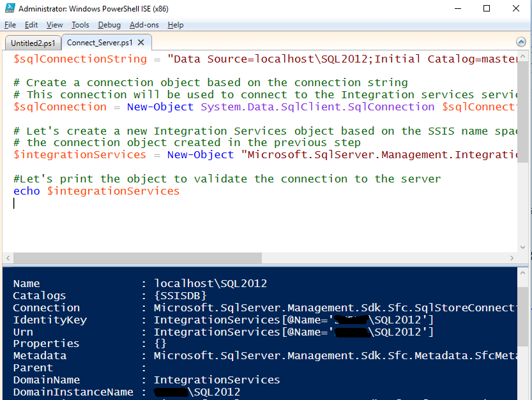Click the PowerShell ISE app icon in title bar
Viewport: 532px width, 400px height.
(x=10, y=8)
